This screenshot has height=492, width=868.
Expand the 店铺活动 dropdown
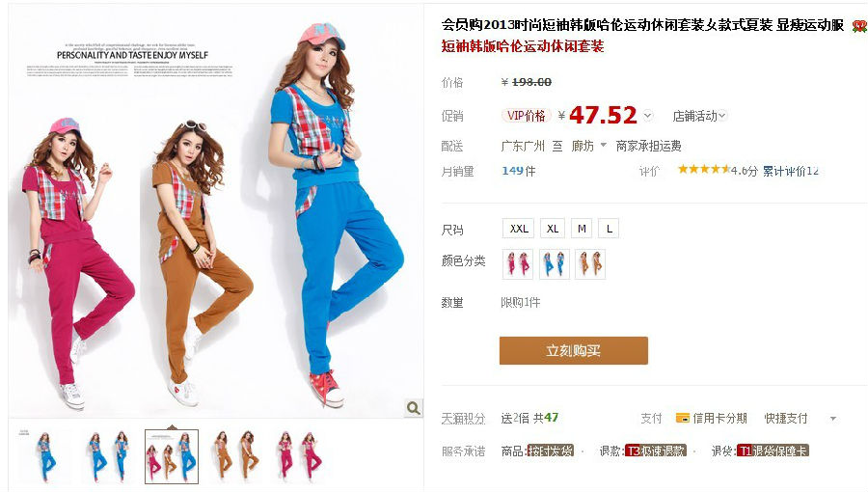point(699,116)
